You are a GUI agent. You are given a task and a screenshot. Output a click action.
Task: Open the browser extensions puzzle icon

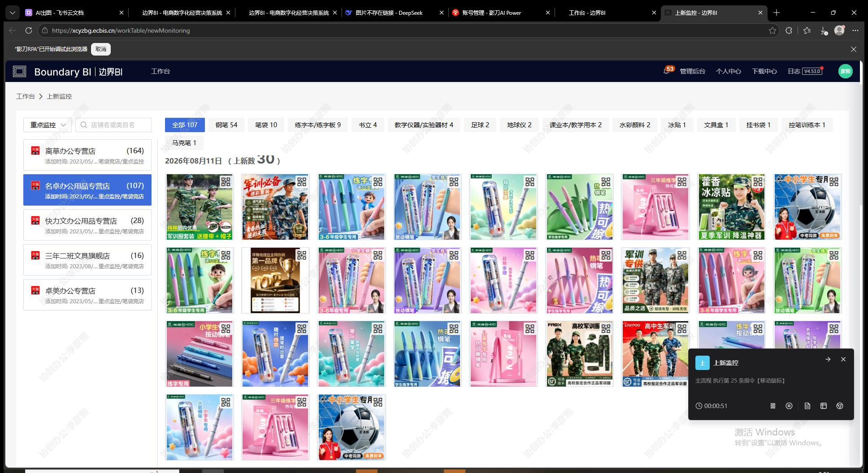tap(789, 30)
